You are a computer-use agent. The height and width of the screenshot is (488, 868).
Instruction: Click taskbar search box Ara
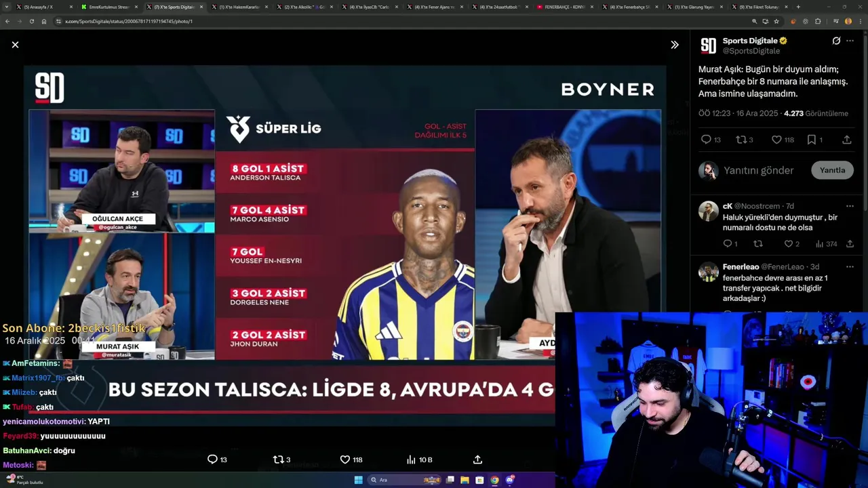pos(405,480)
